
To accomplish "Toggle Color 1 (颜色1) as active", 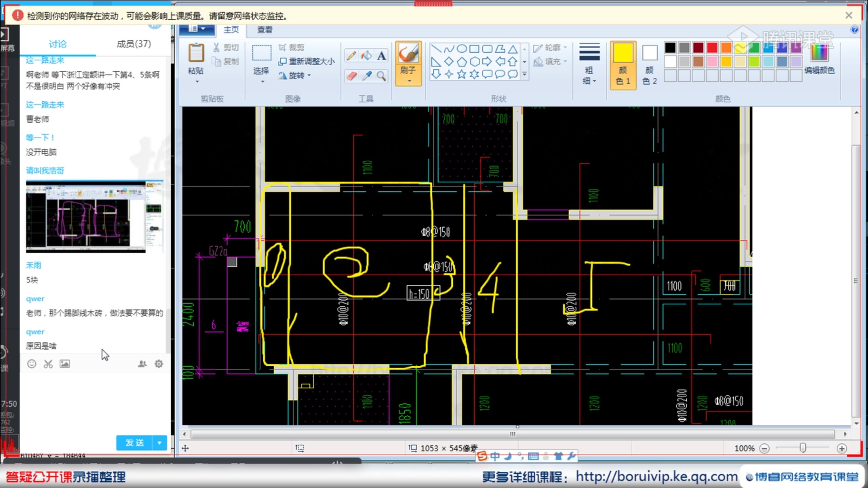I will click(623, 65).
